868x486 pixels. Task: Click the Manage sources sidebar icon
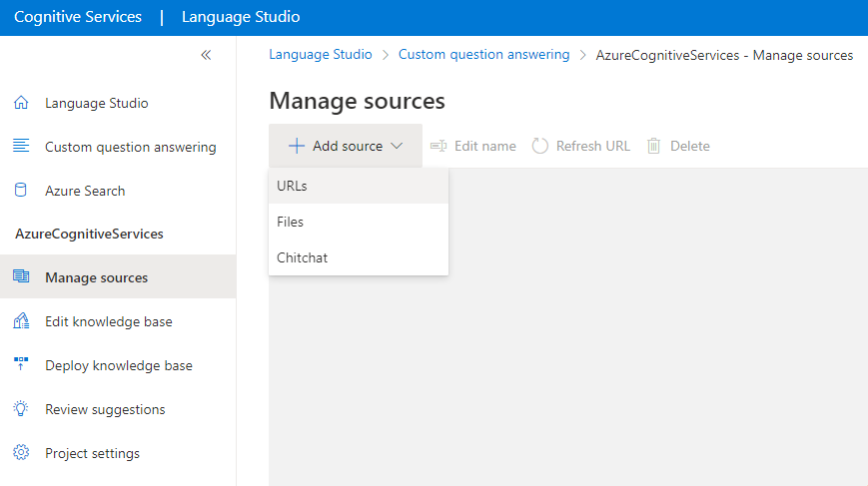[21, 275]
